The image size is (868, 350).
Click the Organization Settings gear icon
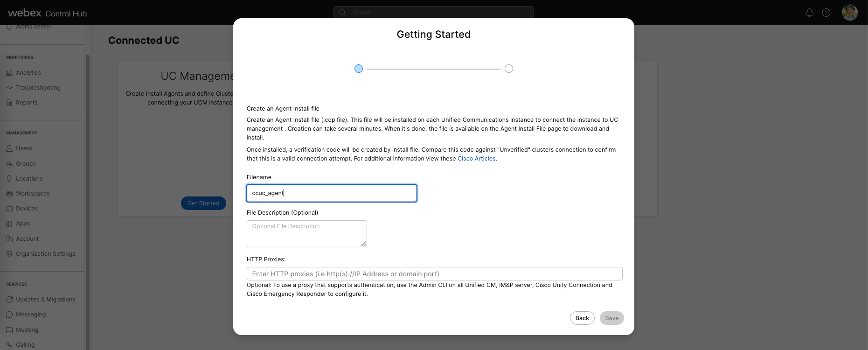click(x=9, y=254)
